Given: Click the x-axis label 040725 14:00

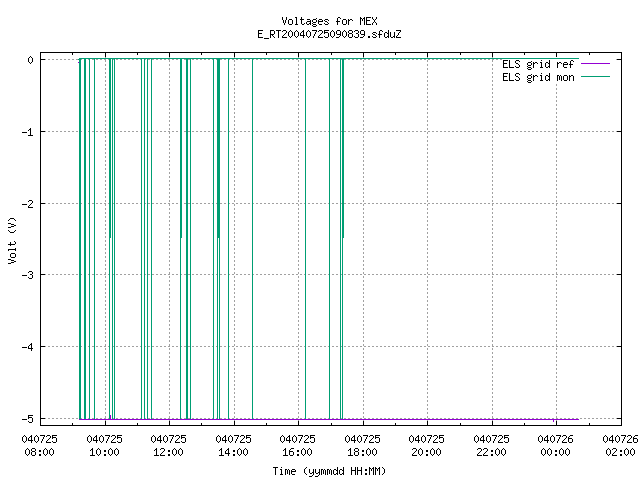Looking at the screenshot, I should tap(233, 446).
